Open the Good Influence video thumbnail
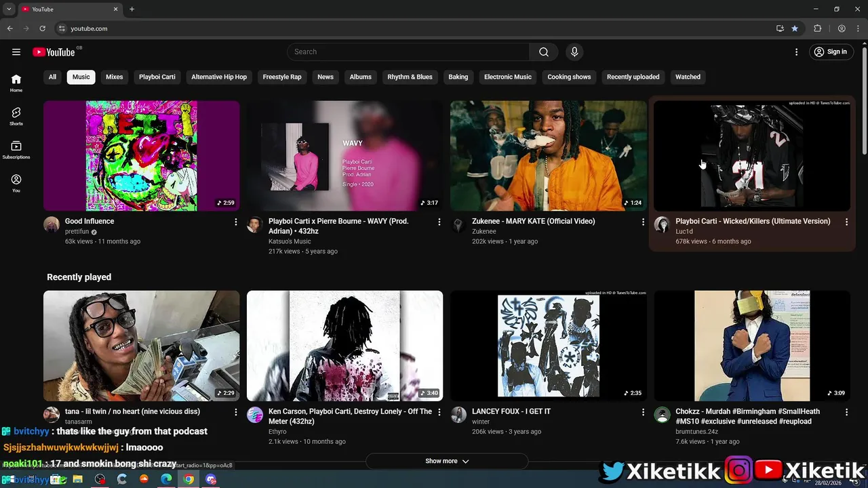 142,156
